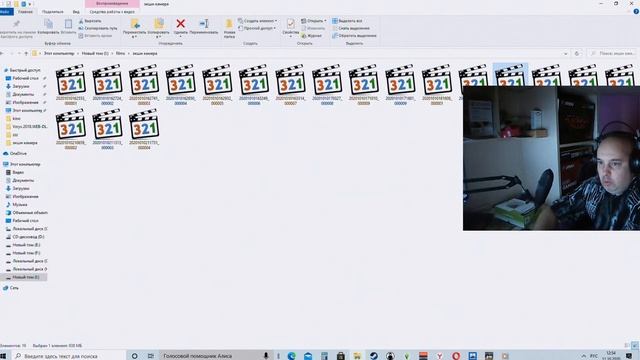Viewport: 640px width, 360px height.
Task: Click the Edit (Изменить) command in ribbon
Action: click(313, 28)
